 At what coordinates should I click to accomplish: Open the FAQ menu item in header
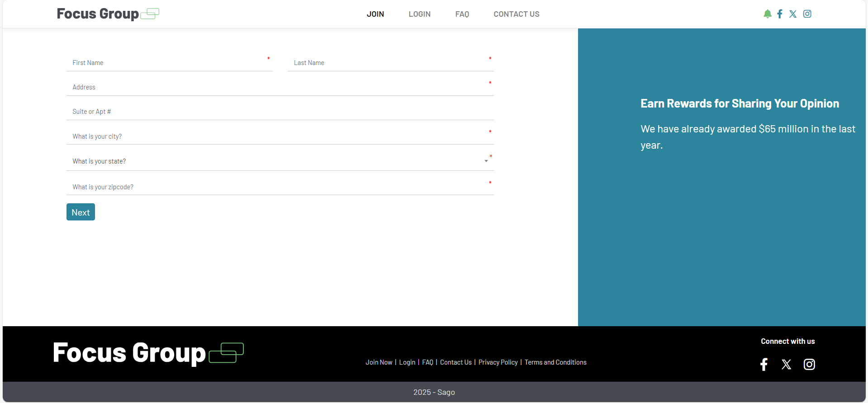point(462,14)
